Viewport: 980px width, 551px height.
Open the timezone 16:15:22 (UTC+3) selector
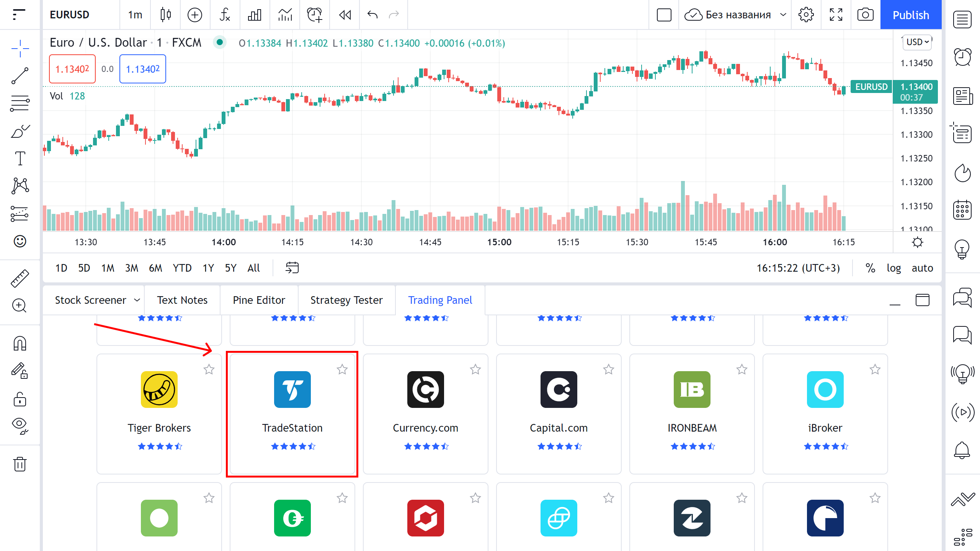pyautogui.click(x=798, y=268)
